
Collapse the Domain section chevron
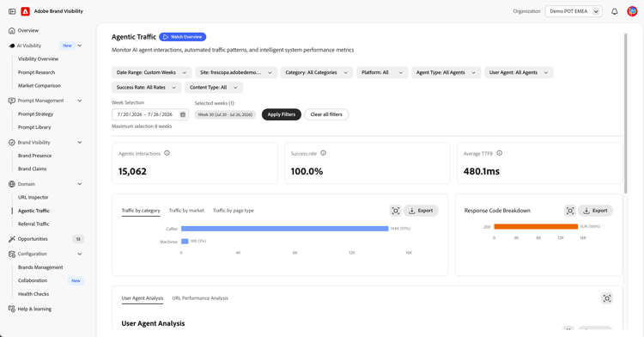coord(80,184)
